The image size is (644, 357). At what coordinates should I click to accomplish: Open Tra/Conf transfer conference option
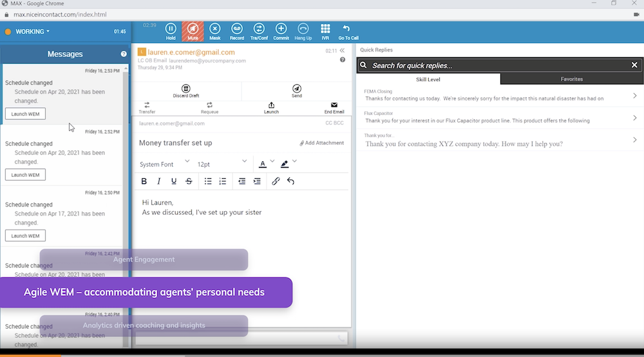point(259,32)
